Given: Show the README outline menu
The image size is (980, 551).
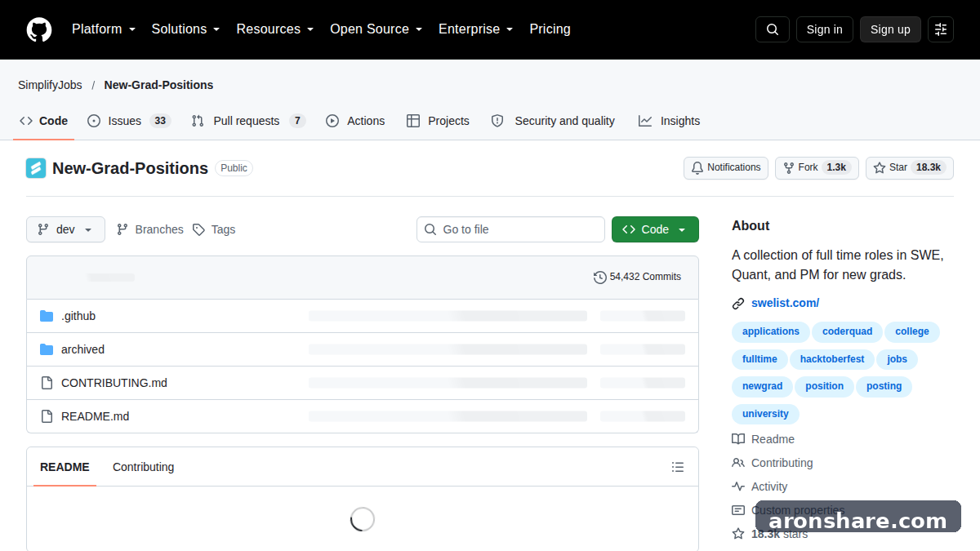Looking at the screenshot, I should coord(678,467).
